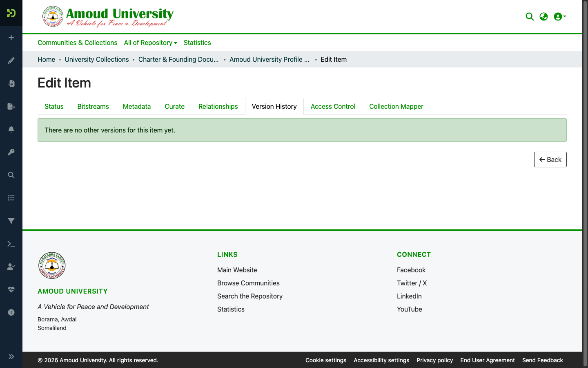Switch to the Curate tab
Screen dimensions: 588x368
[174, 106]
